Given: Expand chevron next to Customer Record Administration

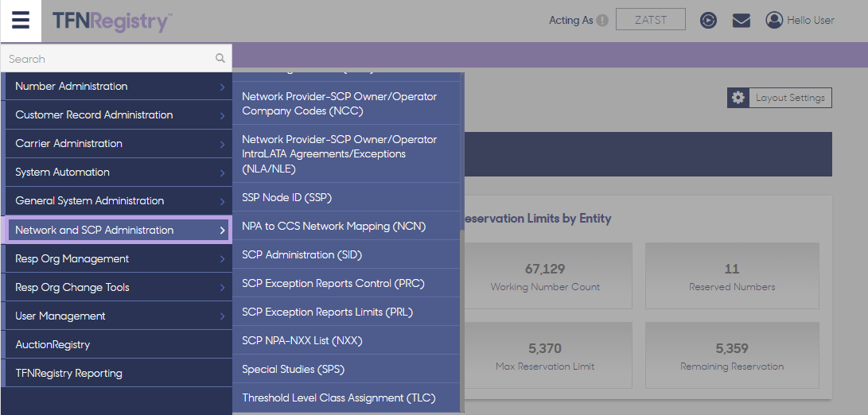Looking at the screenshot, I should pos(222,115).
